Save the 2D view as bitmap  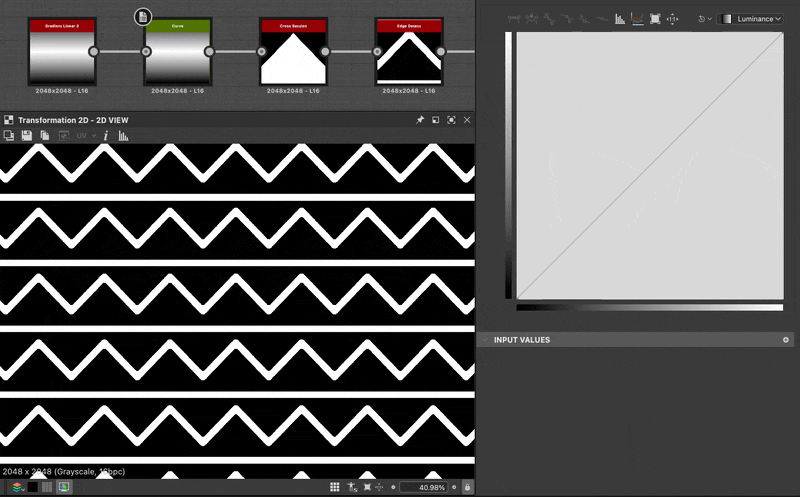(x=27, y=136)
